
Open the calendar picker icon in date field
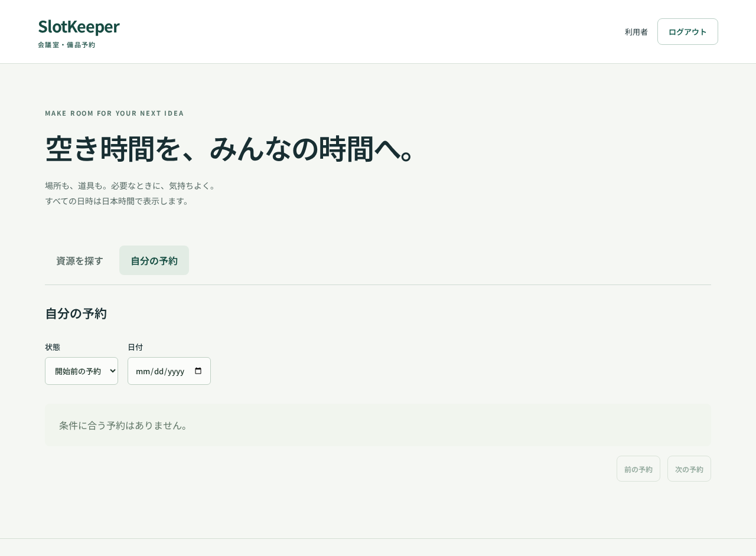pyautogui.click(x=198, y=371)
